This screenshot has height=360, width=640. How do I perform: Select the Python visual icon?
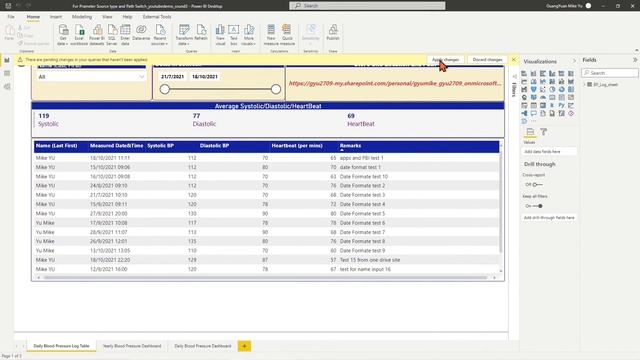pos(562,105)
